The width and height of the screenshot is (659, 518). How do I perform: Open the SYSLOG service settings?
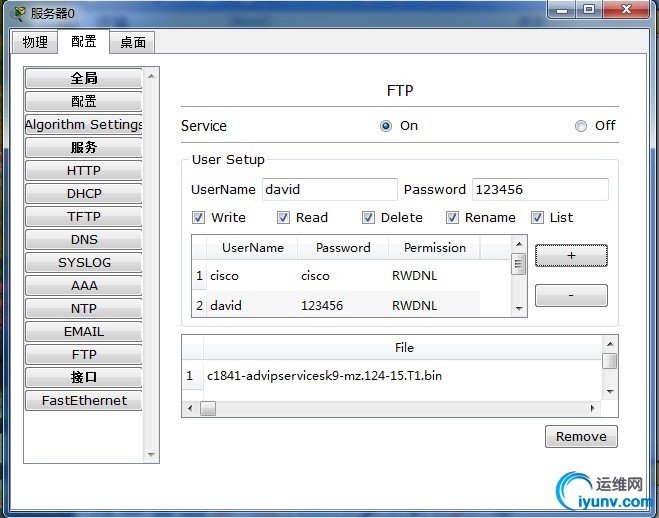[84, 263]
